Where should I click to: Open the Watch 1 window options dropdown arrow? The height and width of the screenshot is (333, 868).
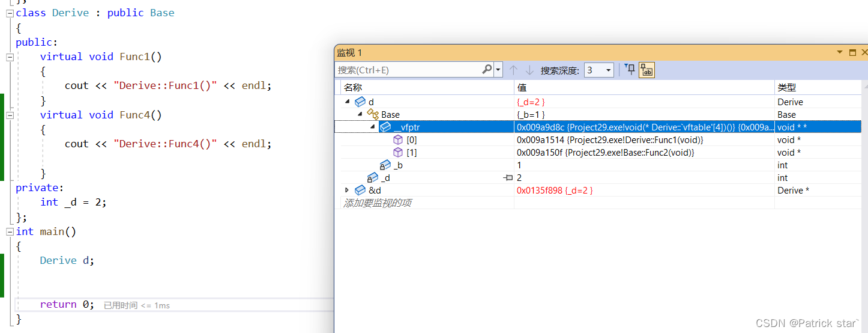840,52
